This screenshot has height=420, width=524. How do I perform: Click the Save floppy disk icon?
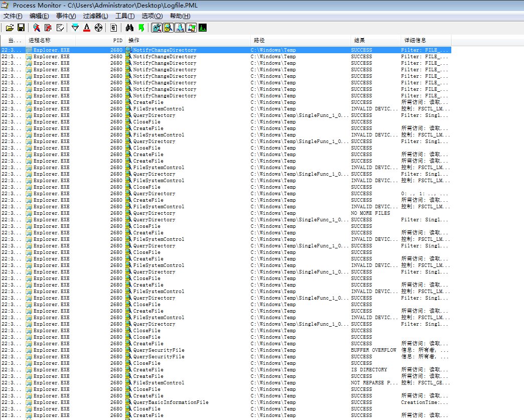21,28
